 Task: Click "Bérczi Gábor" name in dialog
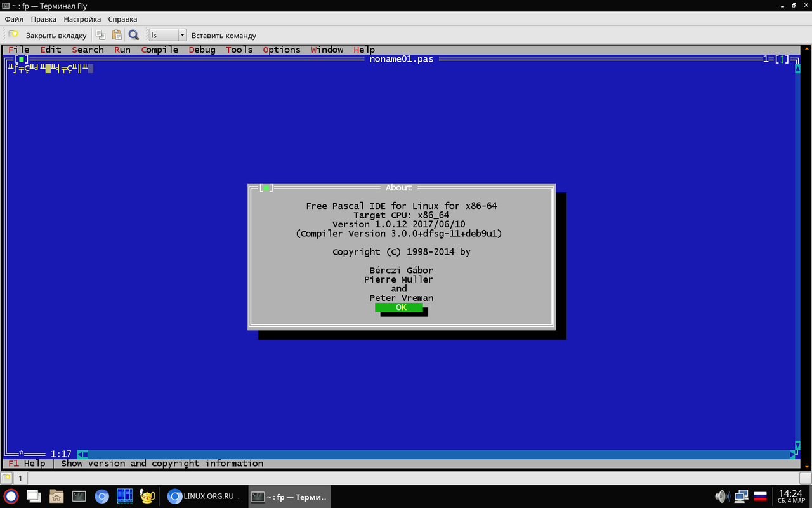click(x=402, y=270)
